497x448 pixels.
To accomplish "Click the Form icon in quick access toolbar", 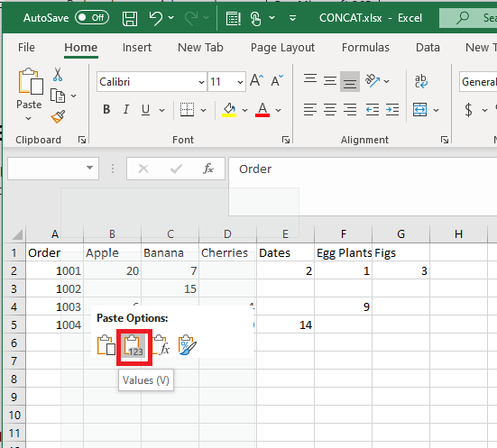I will 234,18.
